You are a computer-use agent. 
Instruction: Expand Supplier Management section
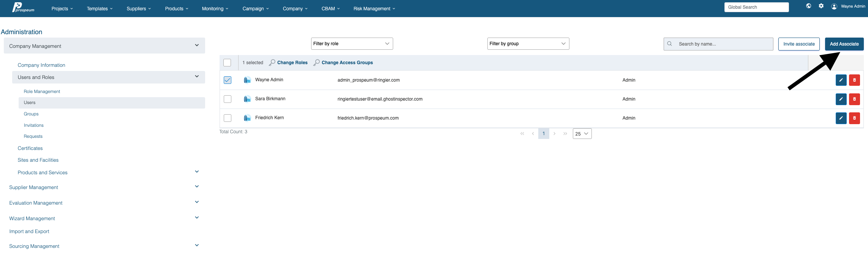coord(197,187)
